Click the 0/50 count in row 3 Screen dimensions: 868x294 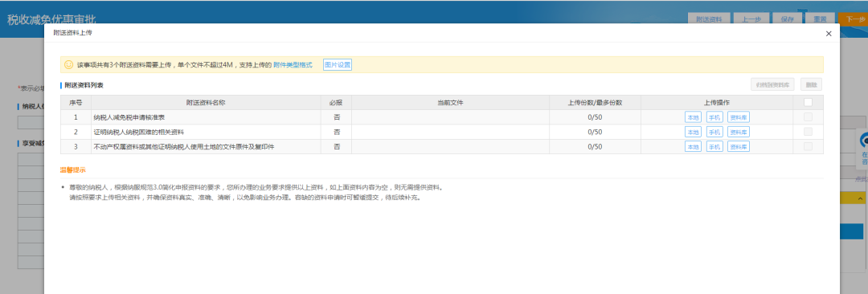point(595,147)
